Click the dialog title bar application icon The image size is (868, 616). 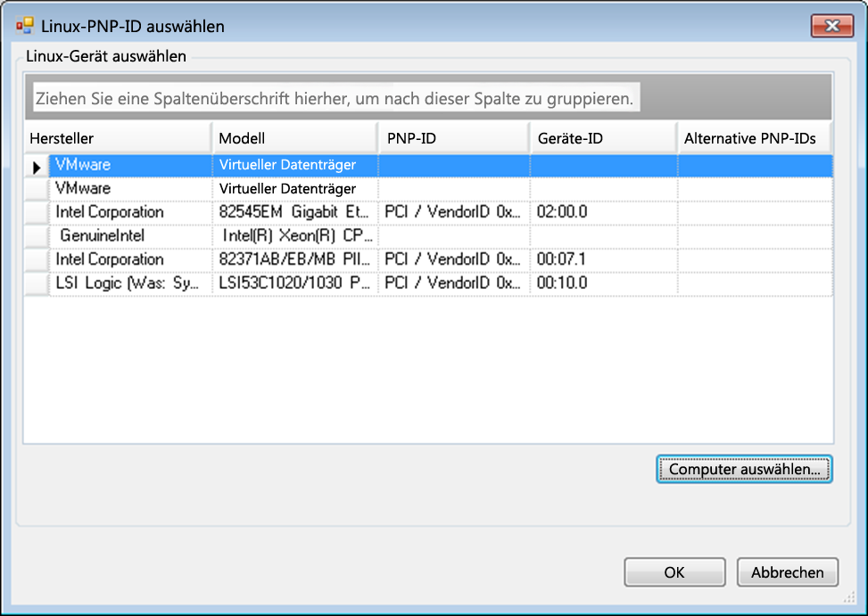tap(25, 27)
